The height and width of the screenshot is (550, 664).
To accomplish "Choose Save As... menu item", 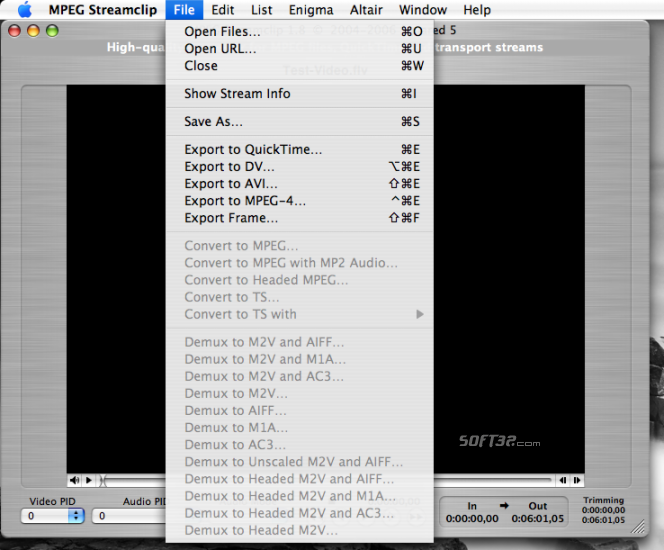I will [299, 122].
